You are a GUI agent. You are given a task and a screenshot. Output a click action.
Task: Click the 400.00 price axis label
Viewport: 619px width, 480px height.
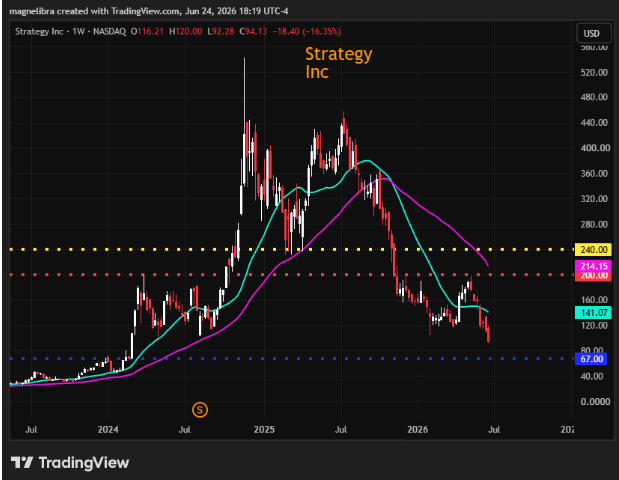tap(595, 148)
